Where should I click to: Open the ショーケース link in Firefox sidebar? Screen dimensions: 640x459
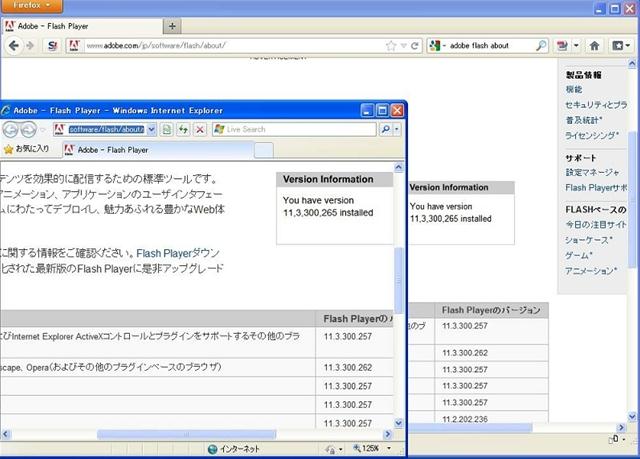point(589,240)
